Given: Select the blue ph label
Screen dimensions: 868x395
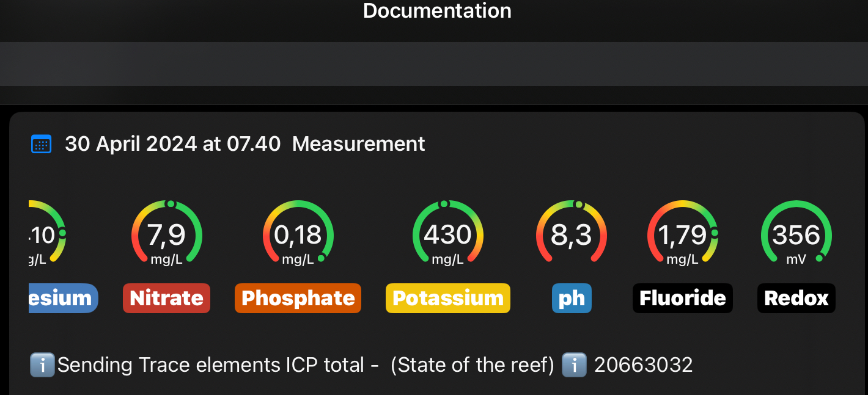Looking at the screenshot, I should pyautogui.click(x=572, y=298).
